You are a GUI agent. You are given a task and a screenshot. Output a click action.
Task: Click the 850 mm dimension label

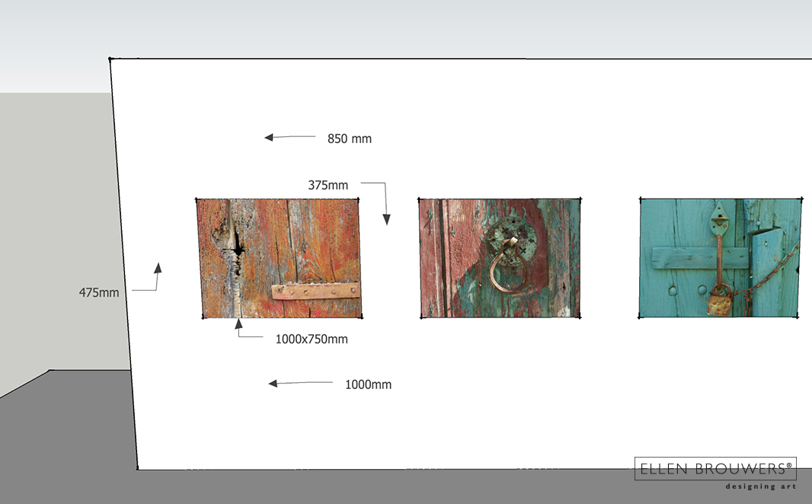point(349,139)
